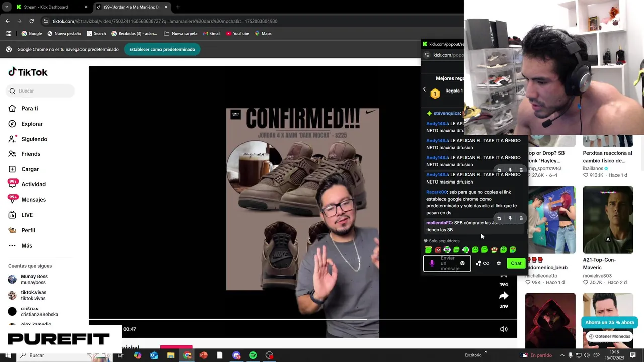Open Actividad notifications
Screen dimensions: 644x362
pyautogui.click(x=27, y=184)
